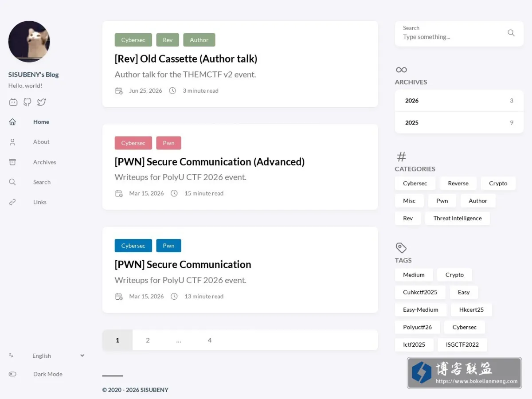Screen dimensions: 532x399
Task: Open the Bilibili social link icon
Action: pos(13,102)
